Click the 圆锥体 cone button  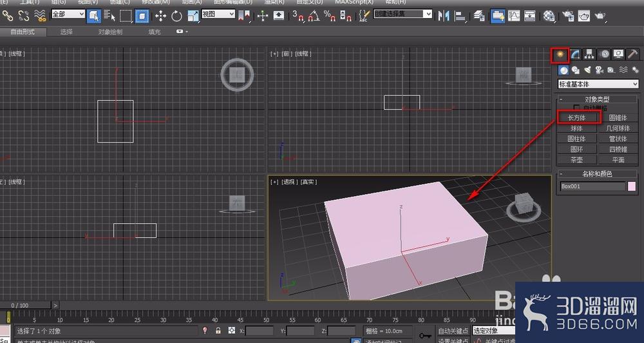tap(618, 117)
